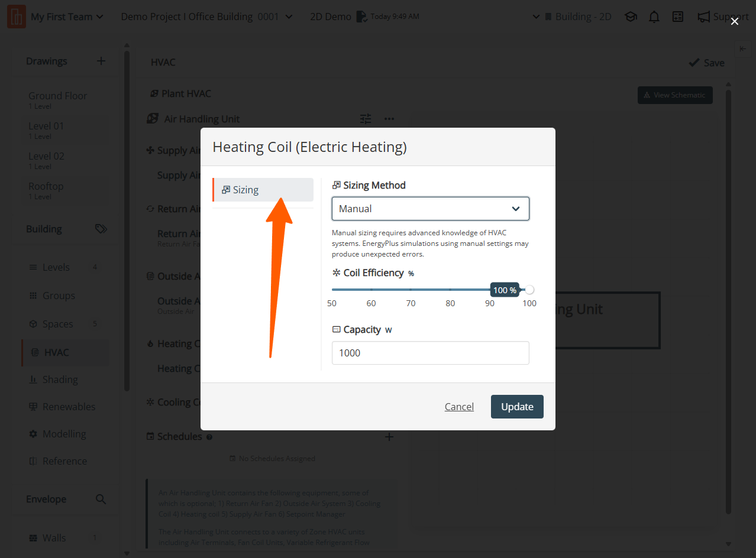Click the Capacity input field
Screen dimensions: 756x558
[x=430, y=353]
